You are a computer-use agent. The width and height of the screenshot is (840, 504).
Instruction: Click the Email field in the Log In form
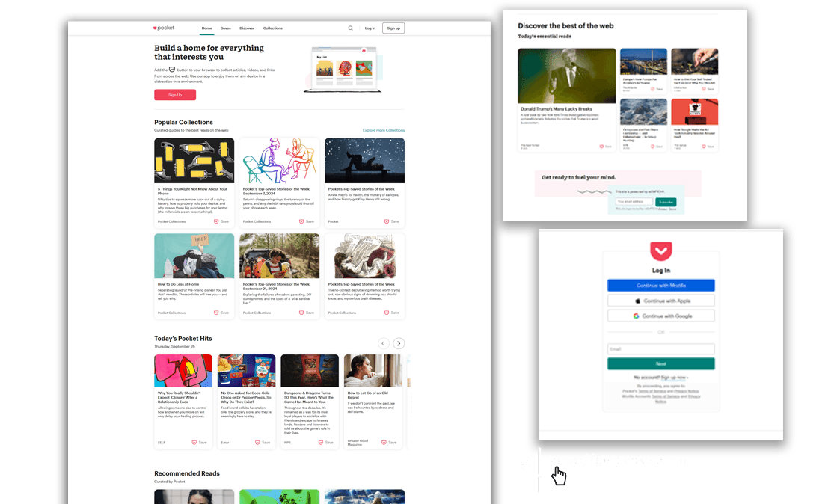660,349
